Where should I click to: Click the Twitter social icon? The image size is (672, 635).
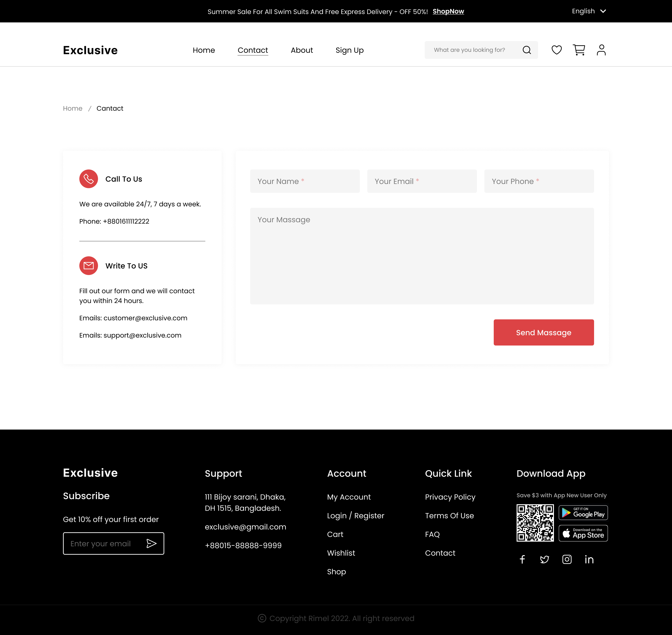[x=544, y=559]
